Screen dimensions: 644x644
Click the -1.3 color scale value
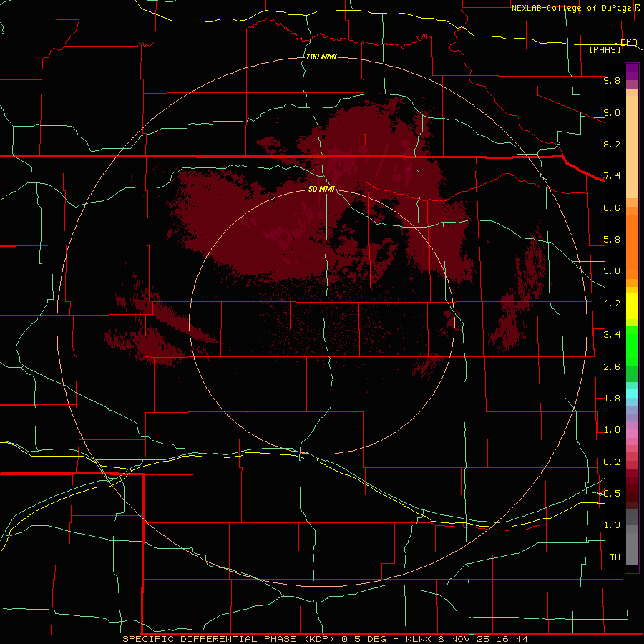(610, 525)
